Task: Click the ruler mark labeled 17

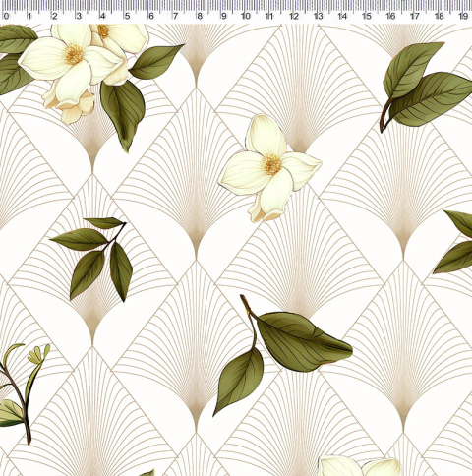Action: tap(415, 16)
